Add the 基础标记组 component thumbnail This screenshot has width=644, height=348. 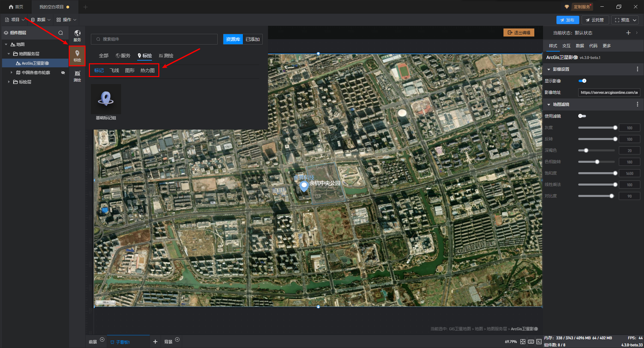[x=106, y=99]
